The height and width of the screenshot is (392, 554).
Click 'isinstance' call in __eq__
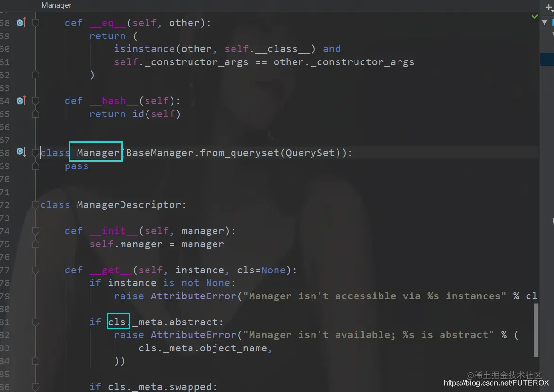tap(144, 49)
